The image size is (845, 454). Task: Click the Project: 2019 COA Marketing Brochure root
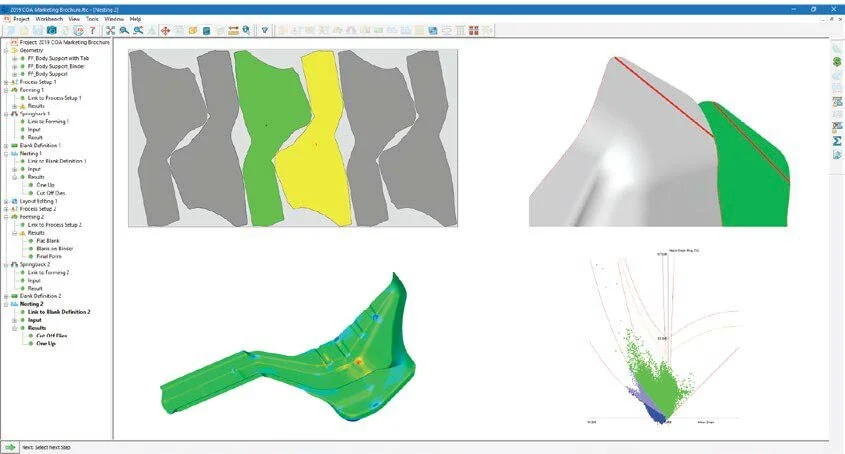[65, 42]
